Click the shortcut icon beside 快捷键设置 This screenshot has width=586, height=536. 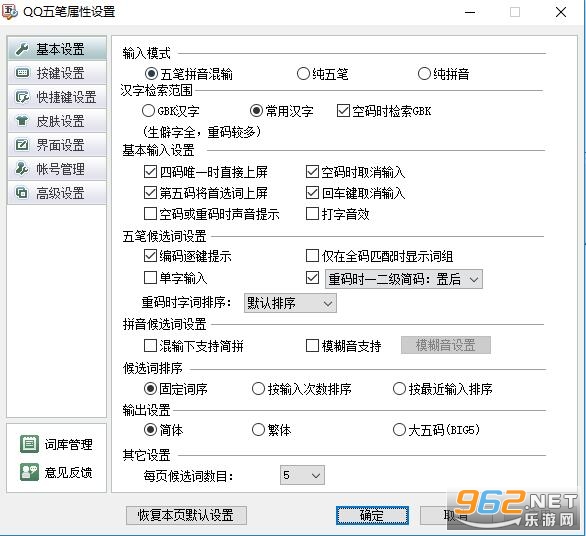22,97
